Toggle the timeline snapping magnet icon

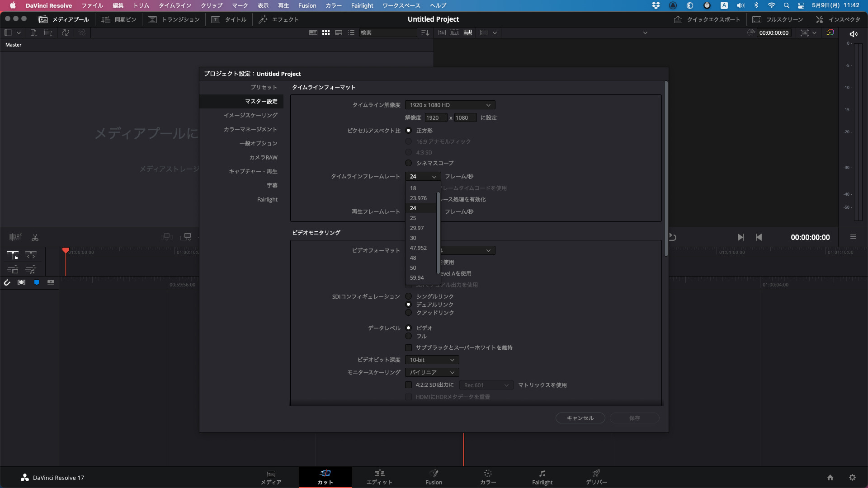coord(7,282)
